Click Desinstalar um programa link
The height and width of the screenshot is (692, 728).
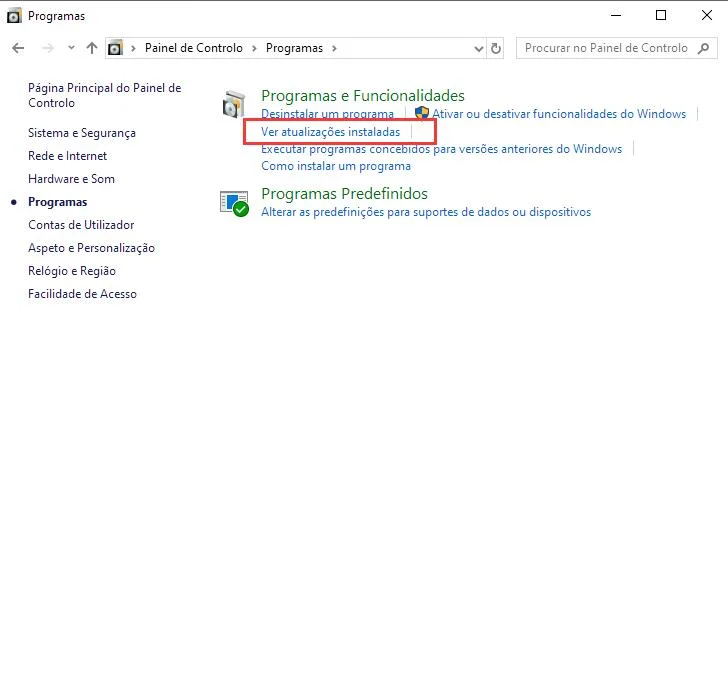point(327,114)
